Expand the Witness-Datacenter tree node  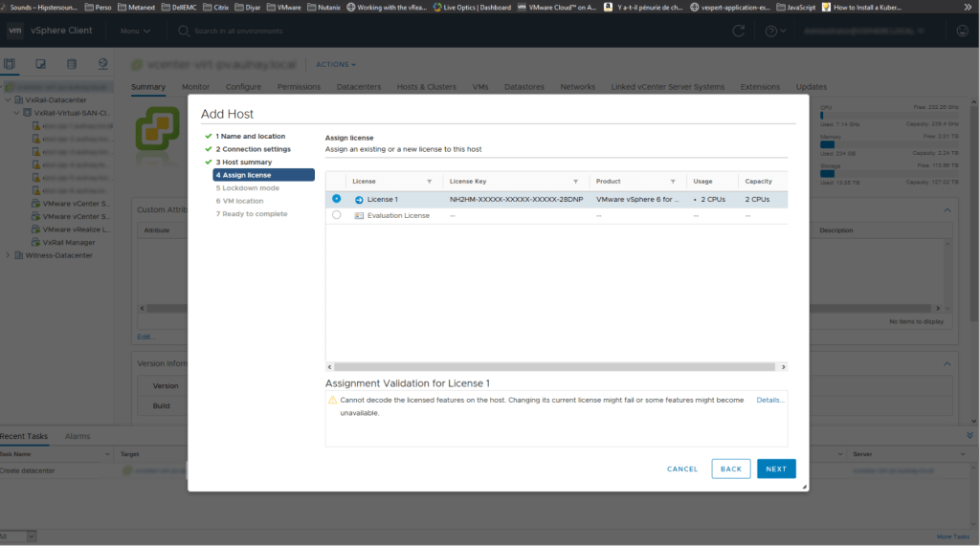click(x=9, y=255)
